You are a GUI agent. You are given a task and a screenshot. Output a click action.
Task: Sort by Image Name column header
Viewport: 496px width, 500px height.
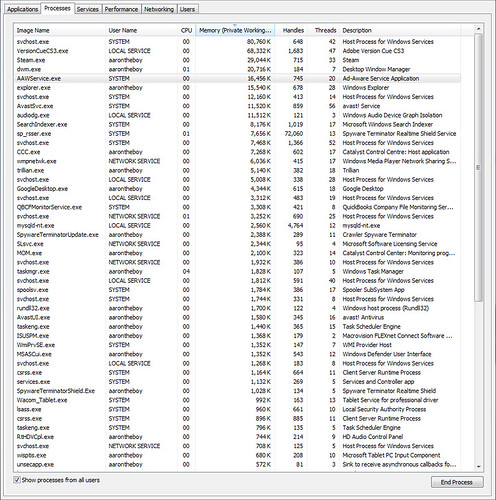[60, 30]
